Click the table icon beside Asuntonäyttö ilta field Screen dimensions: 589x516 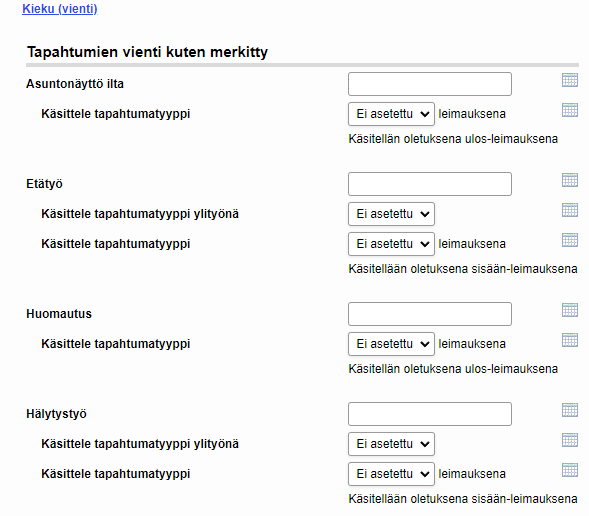(x=569, y=80)
